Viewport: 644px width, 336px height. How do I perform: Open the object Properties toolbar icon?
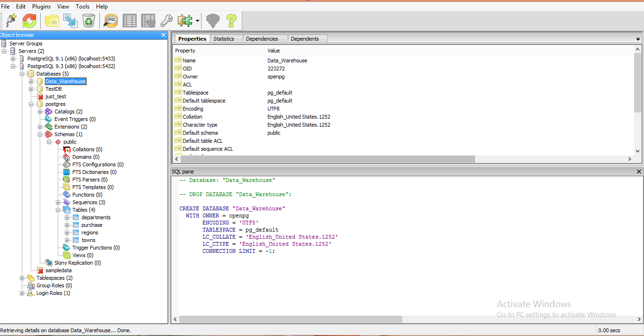(x=52, y=20)
